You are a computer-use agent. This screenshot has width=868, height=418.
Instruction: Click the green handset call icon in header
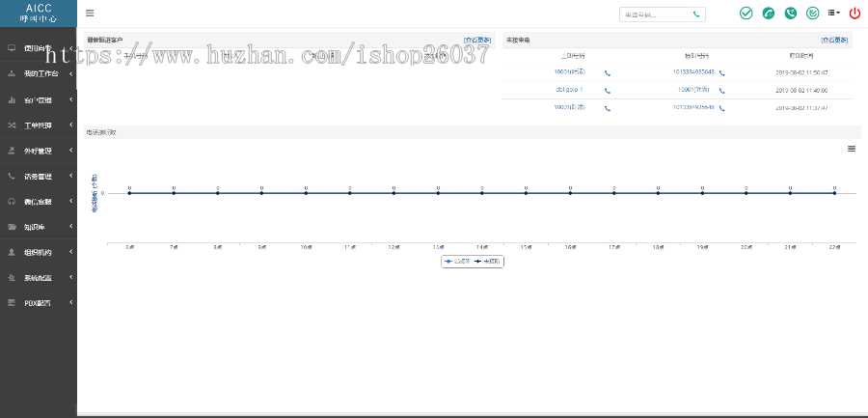click(x=769, y=14)
